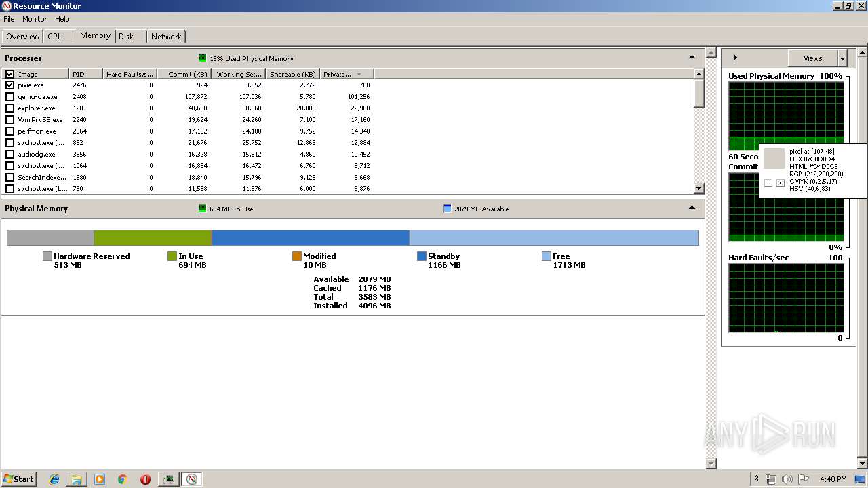Image resolution: width=868 pixels, height=488 pixels.
Task: Switch to the Network tab
Action: tap(166, 37)
